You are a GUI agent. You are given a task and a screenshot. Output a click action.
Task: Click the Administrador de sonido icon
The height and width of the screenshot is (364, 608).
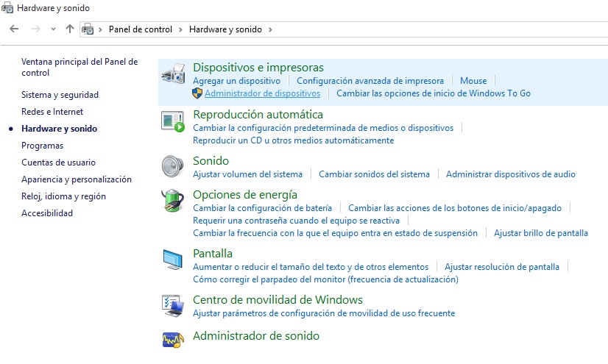(x=173, y=339)
